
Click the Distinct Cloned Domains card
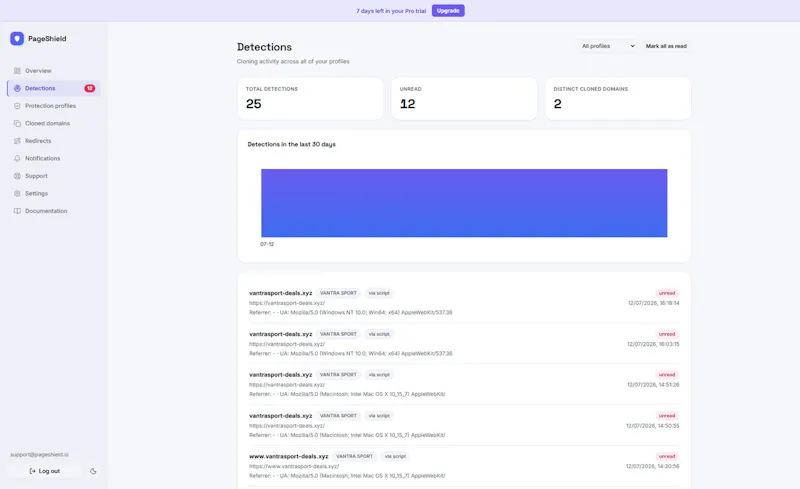618,99
